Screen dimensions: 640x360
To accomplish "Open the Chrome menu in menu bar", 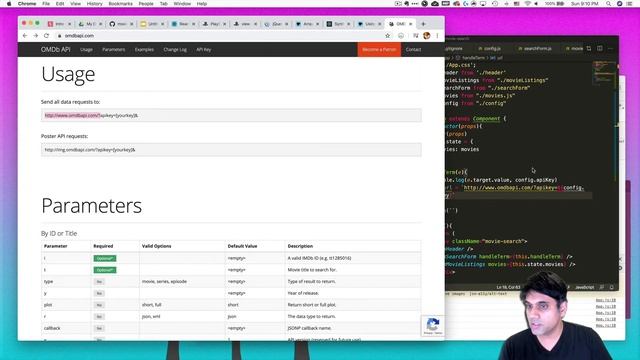I will pyautogui.click(x=27, y=4).
